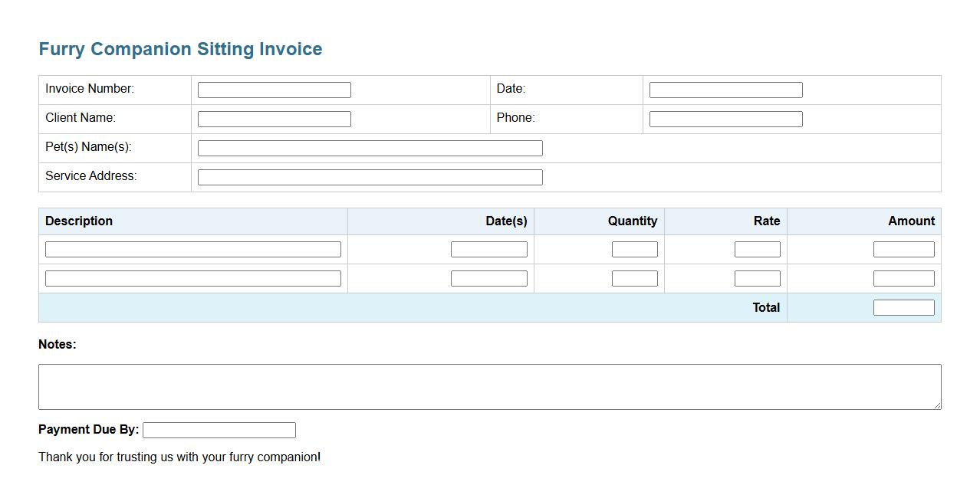This screenshot has width=980, height=498.
Task: Select second row Quantity box
Action: click(x=634, y=279)
